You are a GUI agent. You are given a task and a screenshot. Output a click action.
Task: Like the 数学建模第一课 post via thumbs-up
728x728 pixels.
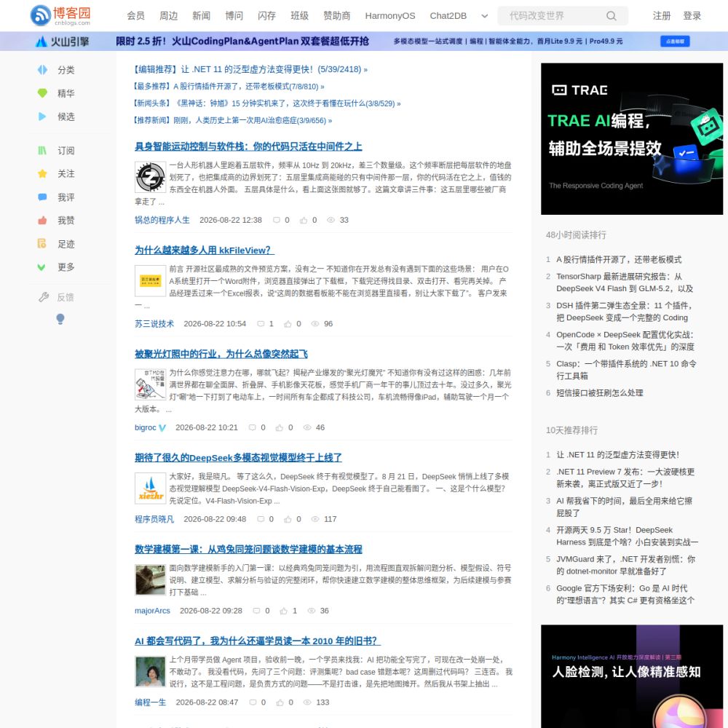(284, 611)
